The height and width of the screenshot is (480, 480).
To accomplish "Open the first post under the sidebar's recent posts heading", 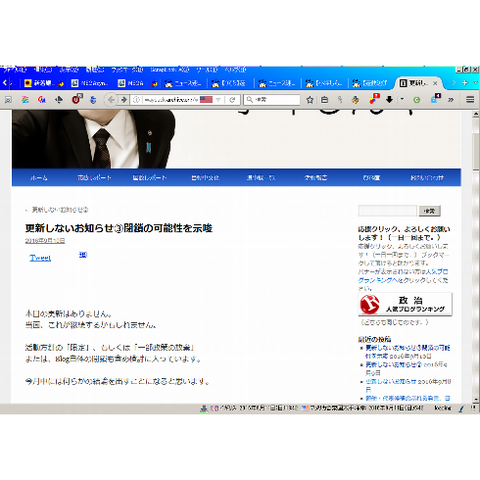I will point(408,352).
